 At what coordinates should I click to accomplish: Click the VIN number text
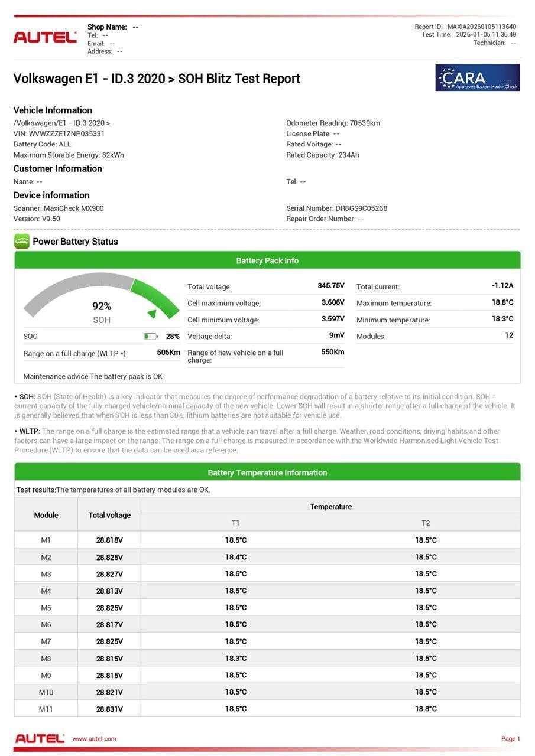(59, 134)
